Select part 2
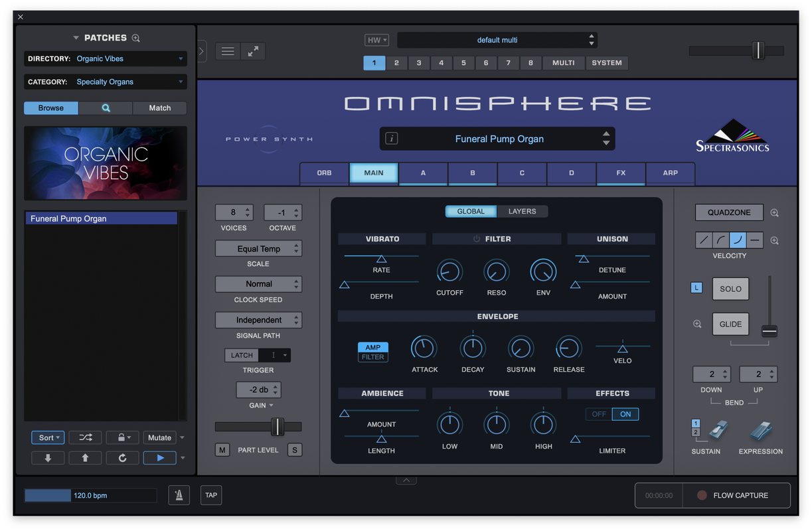 [396, 63]
